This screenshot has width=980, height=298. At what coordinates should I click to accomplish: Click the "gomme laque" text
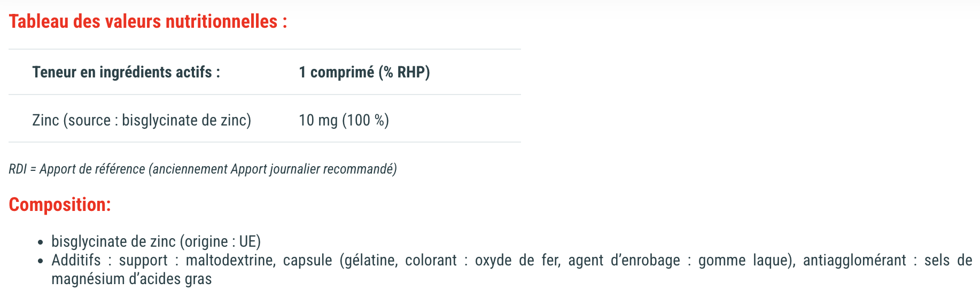(x=741, y=260)
